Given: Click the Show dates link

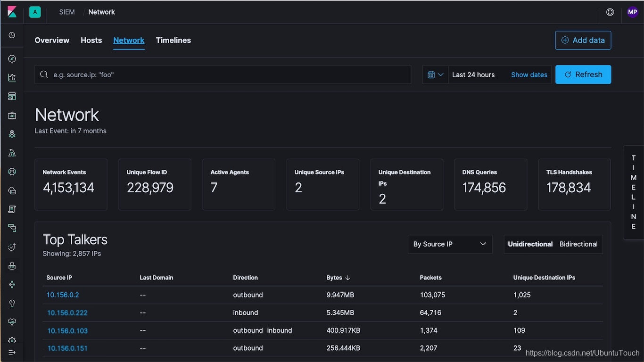Looking at the screenshot, I should (529, 75).
